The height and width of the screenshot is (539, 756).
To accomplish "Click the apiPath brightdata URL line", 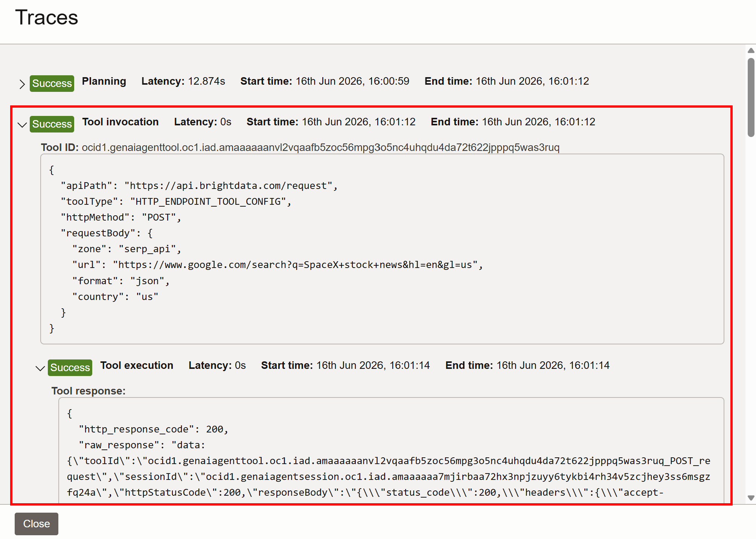I will point(200,186).
